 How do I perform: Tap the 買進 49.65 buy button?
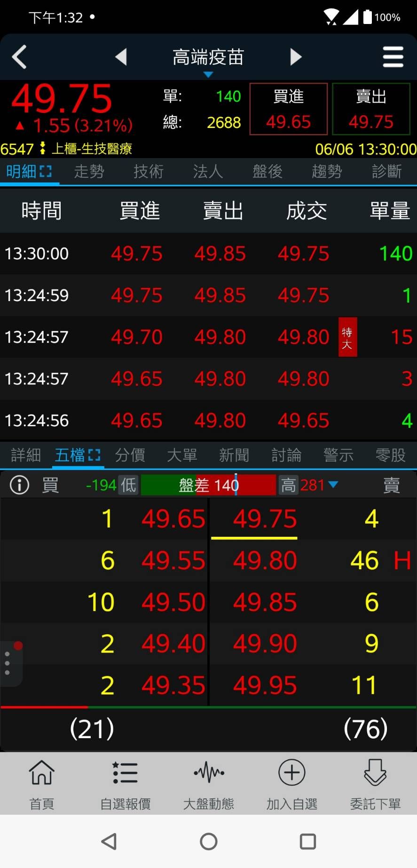(x=289, y=109)
